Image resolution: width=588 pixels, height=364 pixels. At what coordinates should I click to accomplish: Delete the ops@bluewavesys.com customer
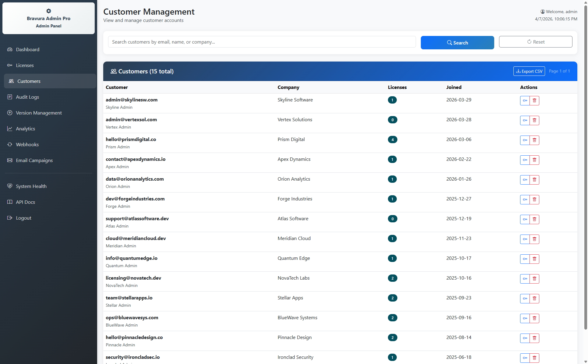pos(534,318)
